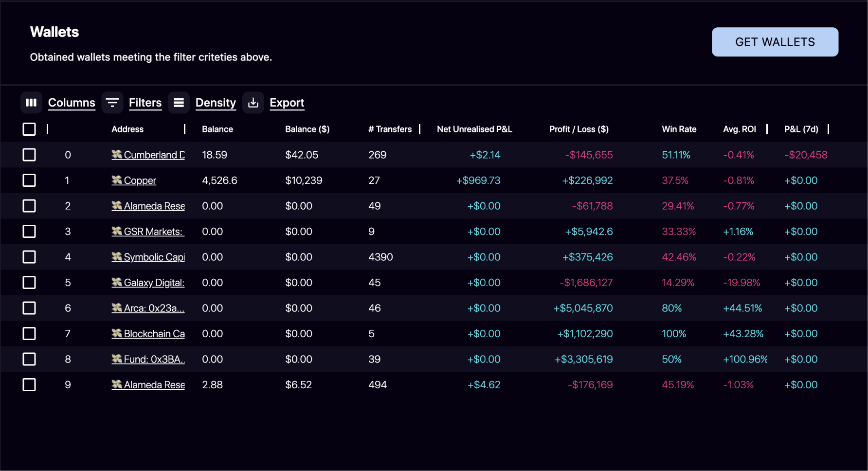Click the -$20,458 P&L (7d) cell
The height and width of the screenshot is (471, 868).
(806, 155)
